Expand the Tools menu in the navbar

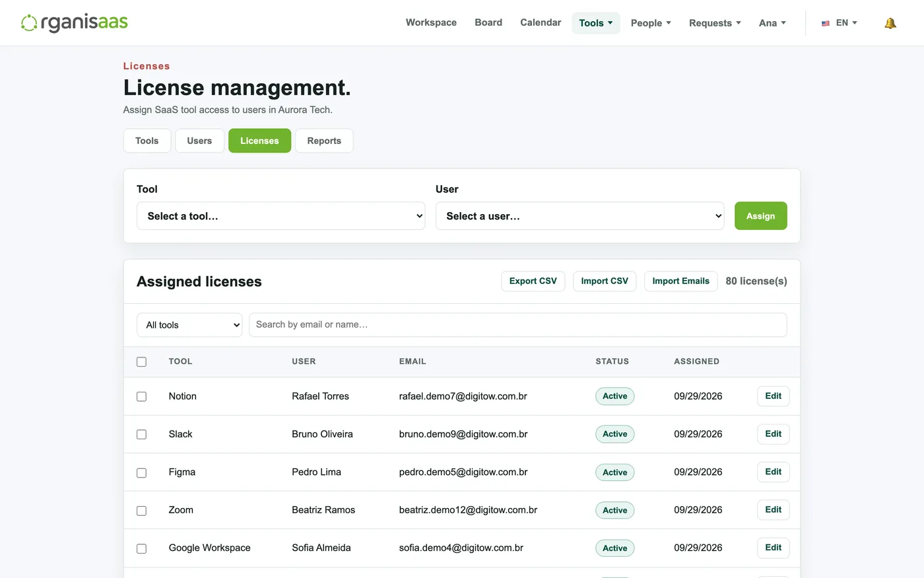pos(596,23)
